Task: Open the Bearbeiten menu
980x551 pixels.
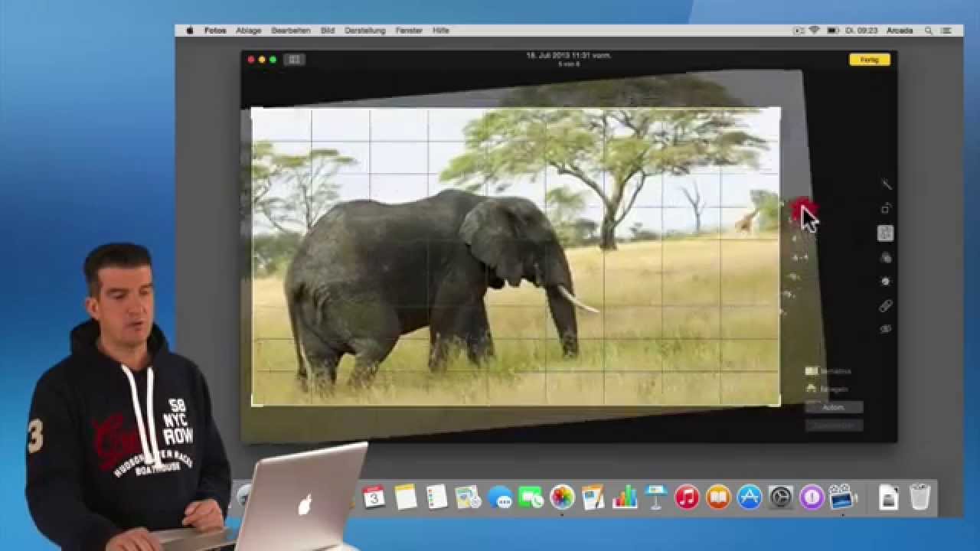Action: (x=291, y=31)
